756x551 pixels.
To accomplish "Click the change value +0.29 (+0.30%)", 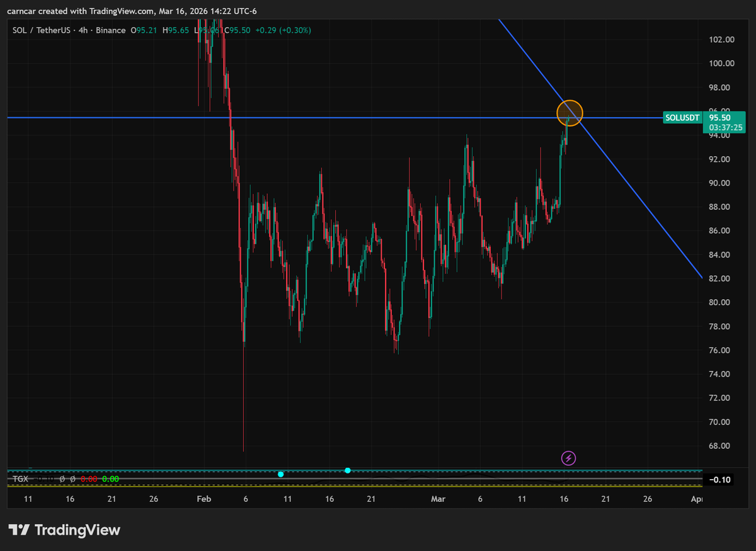I will pos(283,30).
